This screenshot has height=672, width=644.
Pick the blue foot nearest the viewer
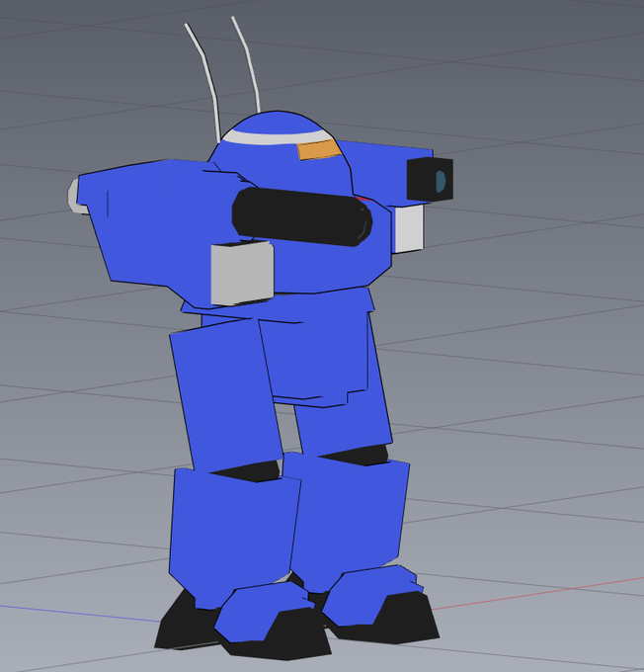[x=265, y=612]
